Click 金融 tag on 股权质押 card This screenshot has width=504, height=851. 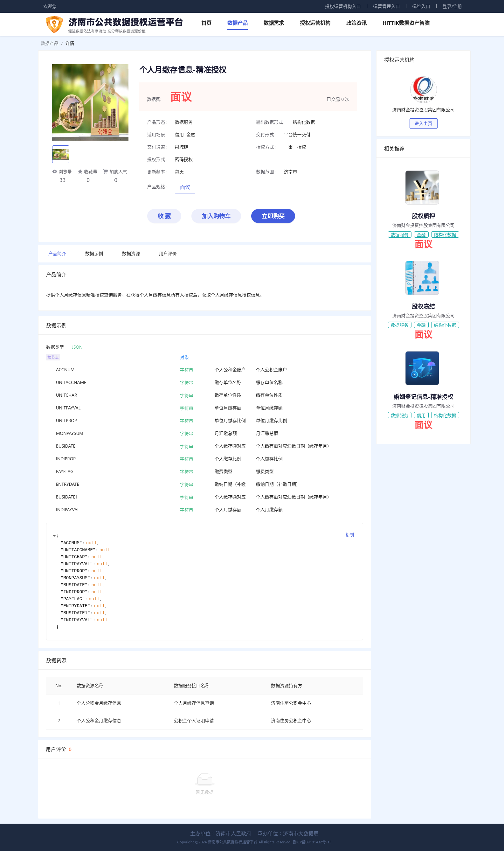(421, 235)
